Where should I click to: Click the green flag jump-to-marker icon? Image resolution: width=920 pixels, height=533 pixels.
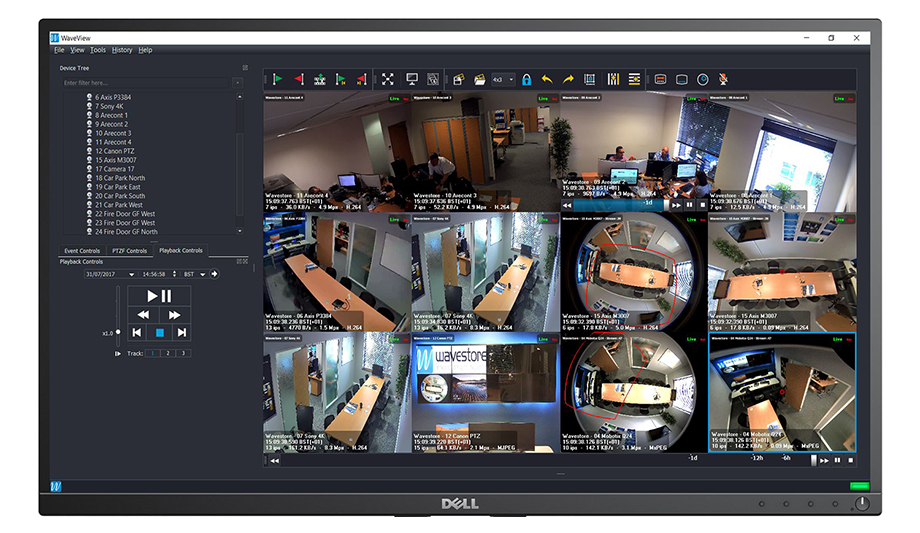340,79
